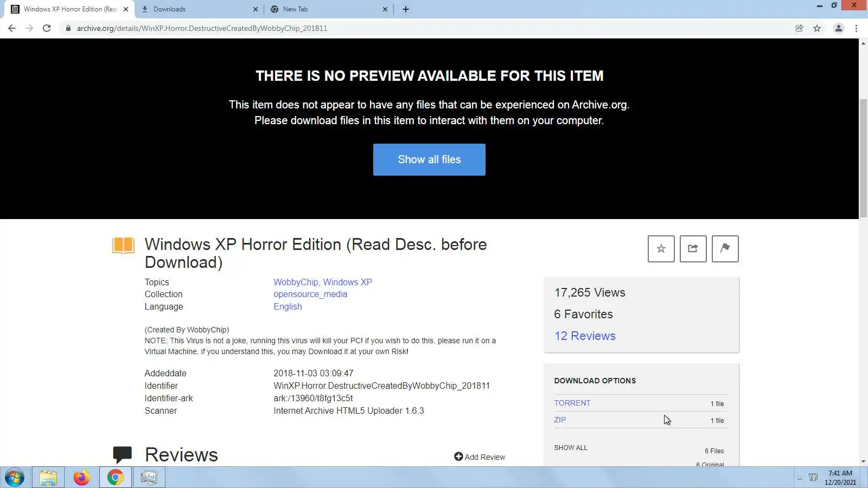
Task: Click the network tray icon
Action: [813, 478]
